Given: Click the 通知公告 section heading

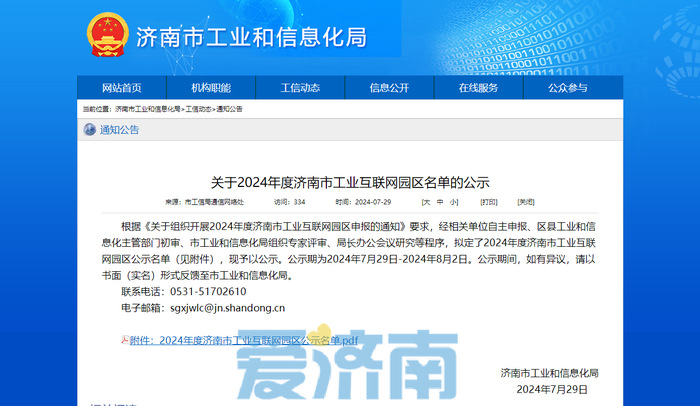Looking at the screenshot, I should point(120,130).
